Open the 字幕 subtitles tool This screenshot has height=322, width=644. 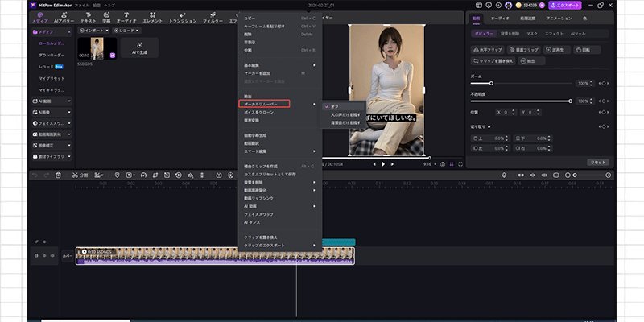106,17
